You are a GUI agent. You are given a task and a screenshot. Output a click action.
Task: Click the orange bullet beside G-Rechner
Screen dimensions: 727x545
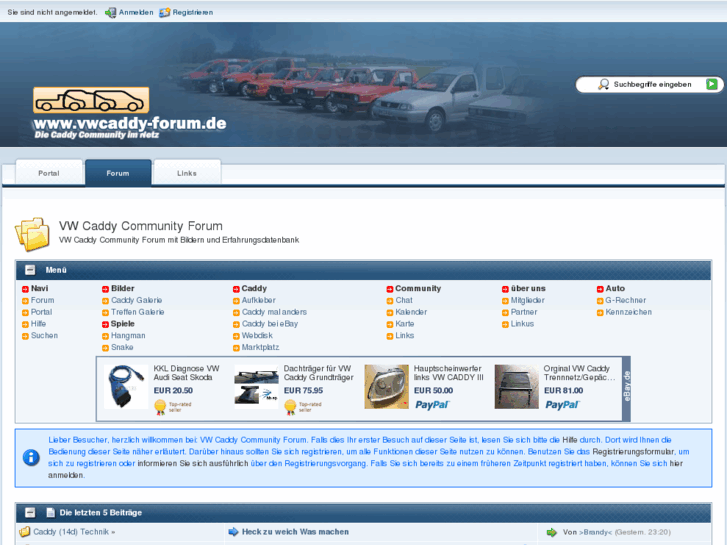pyautogui.click(x=600, y=301)
